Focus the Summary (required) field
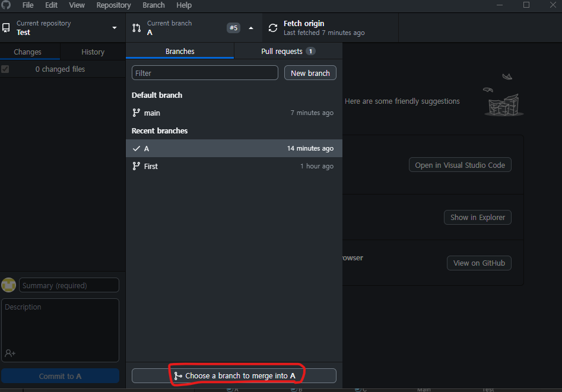 click(69, 285)
